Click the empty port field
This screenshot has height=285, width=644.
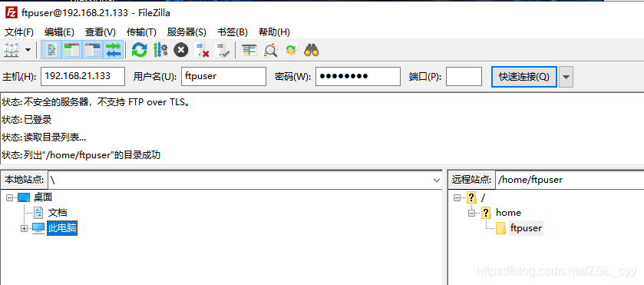click(464, 77)
